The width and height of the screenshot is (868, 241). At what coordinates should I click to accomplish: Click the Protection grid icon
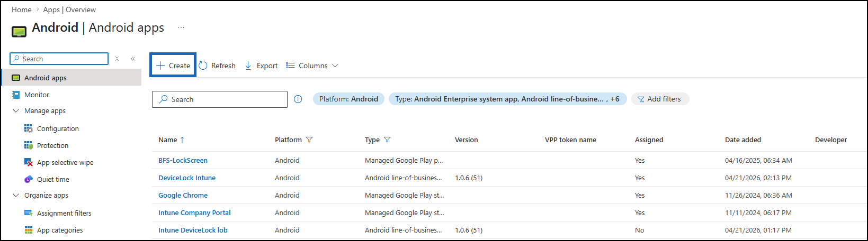tap(29, 145)
